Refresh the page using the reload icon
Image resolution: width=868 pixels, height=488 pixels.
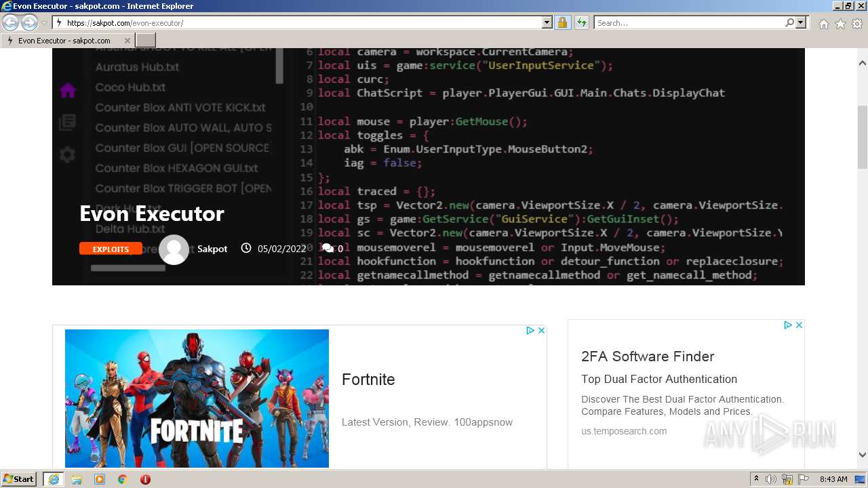[x=581, y=23]
